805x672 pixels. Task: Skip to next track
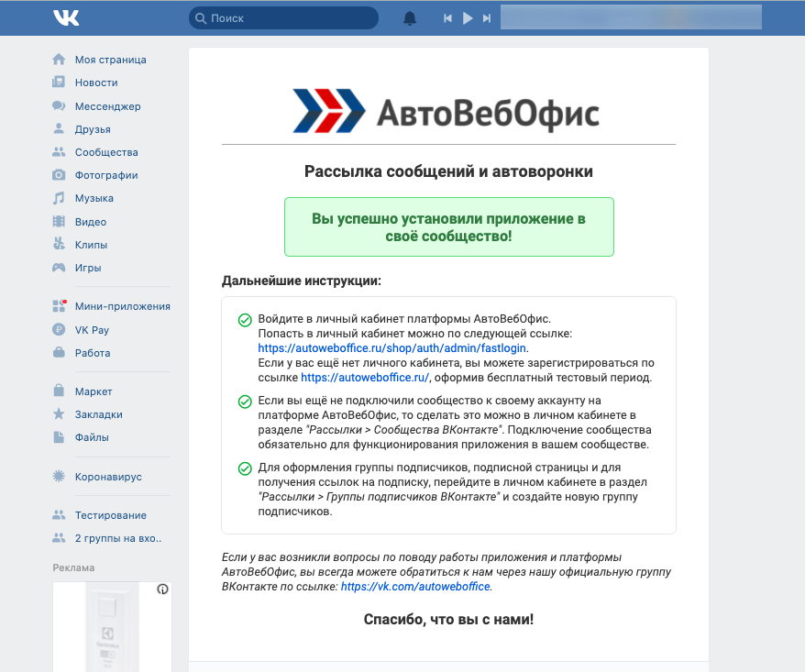pos(487,18)
